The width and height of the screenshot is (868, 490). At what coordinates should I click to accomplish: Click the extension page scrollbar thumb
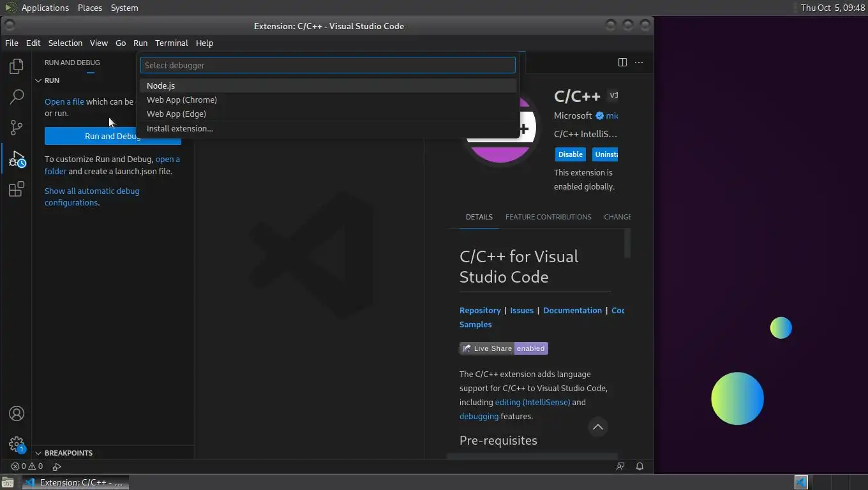coord(627,243)
